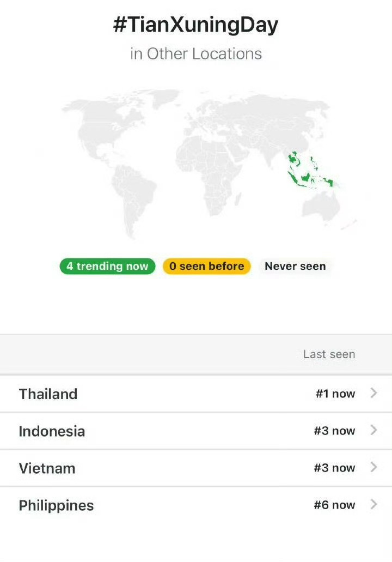
Task: Tap the Philippines row chevron arrow
Action: 373,505
